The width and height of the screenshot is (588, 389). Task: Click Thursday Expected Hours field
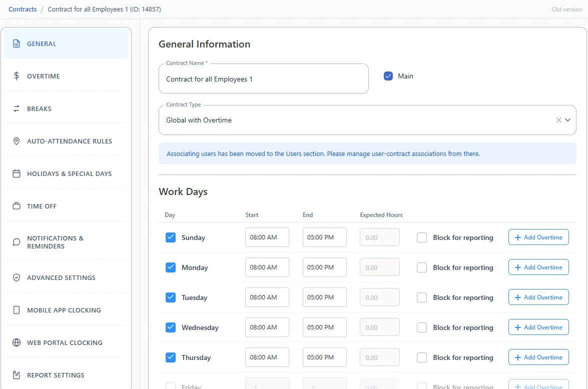tap(379, 357)
